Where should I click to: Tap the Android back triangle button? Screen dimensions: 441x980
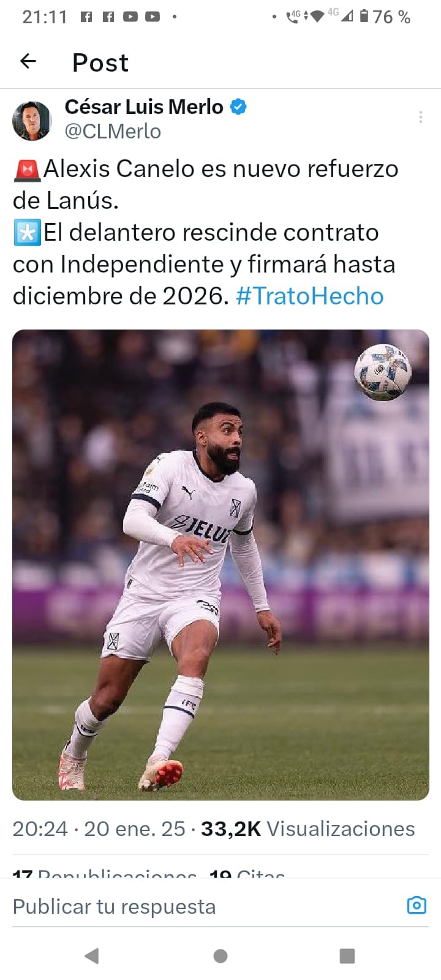tap(92, 956)
